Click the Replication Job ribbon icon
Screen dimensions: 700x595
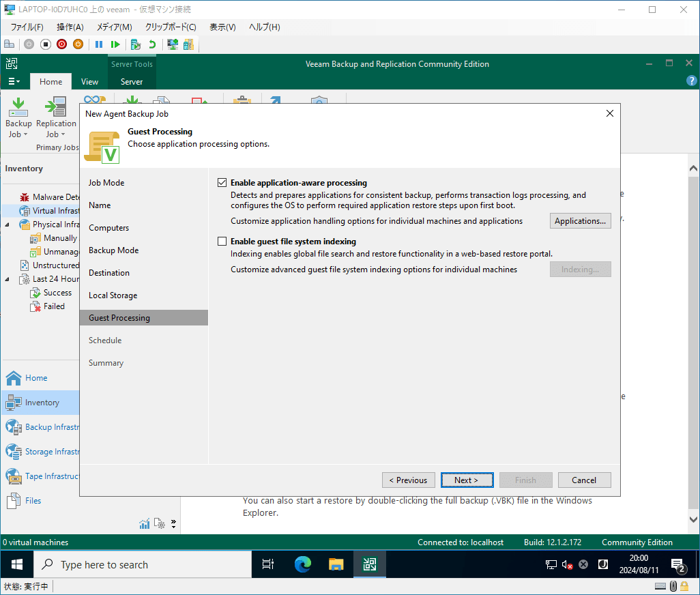(56, 107)
